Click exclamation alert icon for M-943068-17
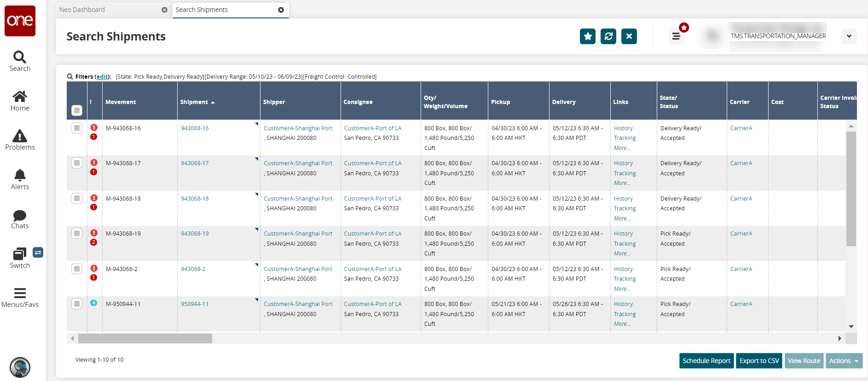The height and width of the screenshot is (381, 868). click(x=94, y=162)
